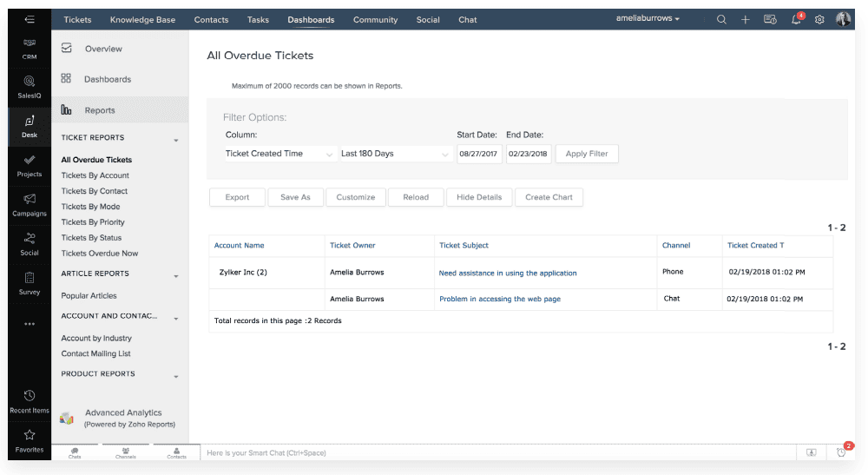Click the Save As button
The image size is (868, 475).
point(295,197)
